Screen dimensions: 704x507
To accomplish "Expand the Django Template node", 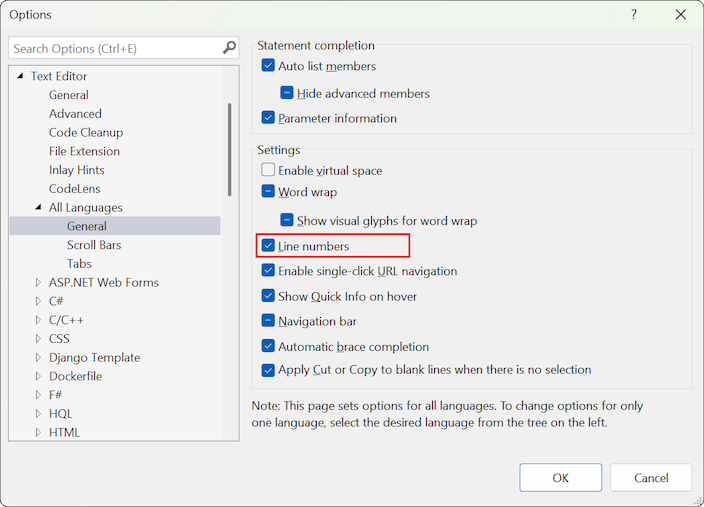I will [39, 357].
